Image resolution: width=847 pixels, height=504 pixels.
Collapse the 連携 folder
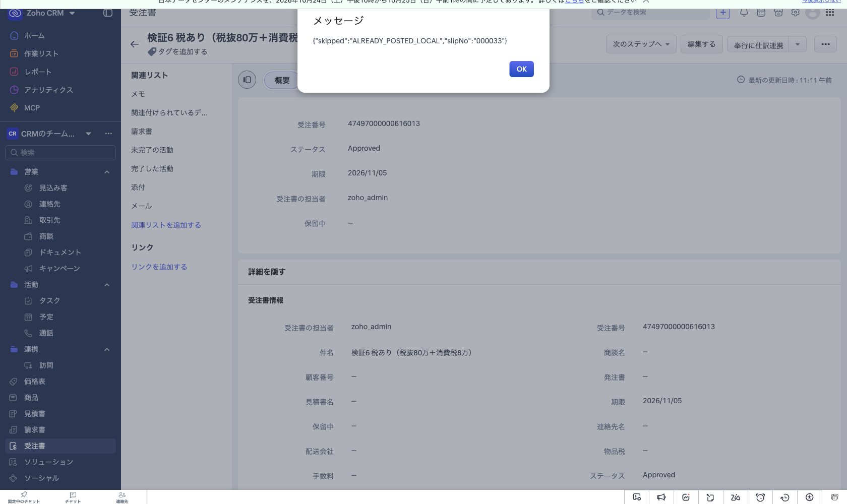click(107, 350)
